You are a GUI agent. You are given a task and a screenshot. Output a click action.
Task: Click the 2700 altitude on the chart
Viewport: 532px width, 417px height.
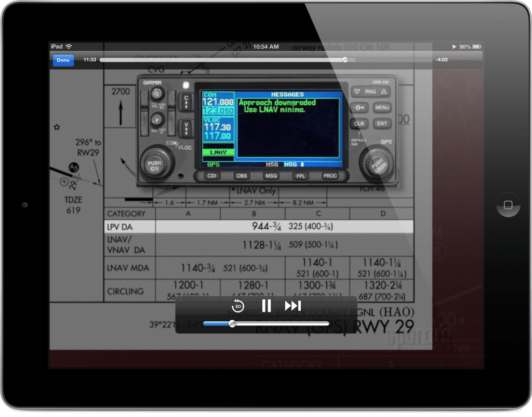point(121,92)
